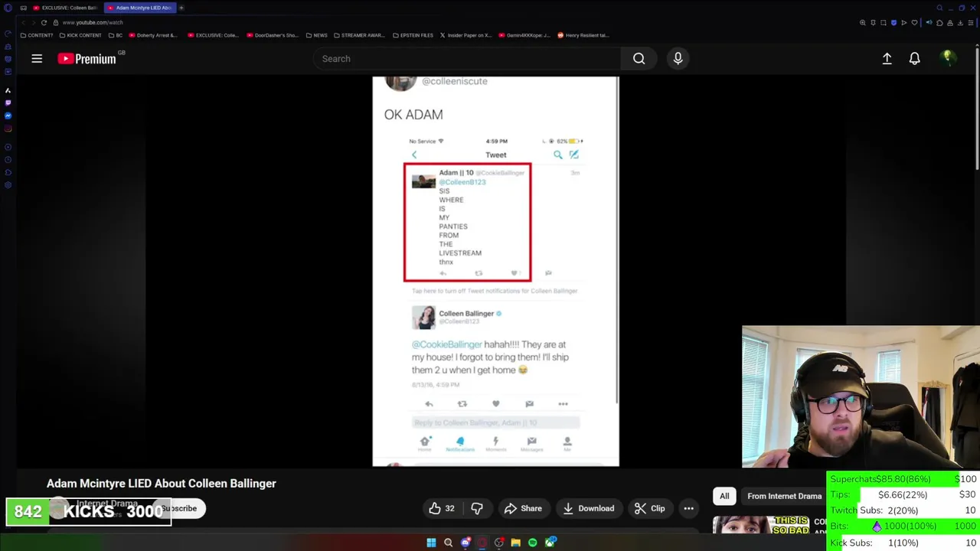Image resolution: width=980 pixels, height=551 pixels.
Task: Start voice search with the microphone
Action: [678, 58]
